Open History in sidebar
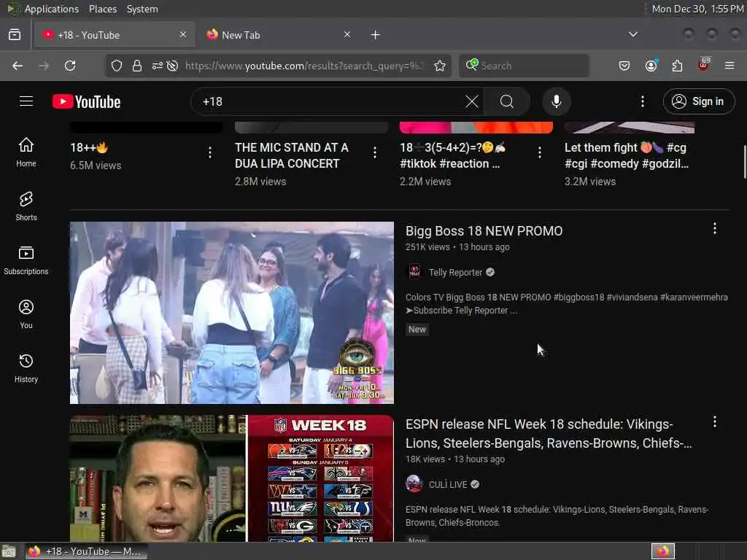747x560 pixels. pos(26,368)
